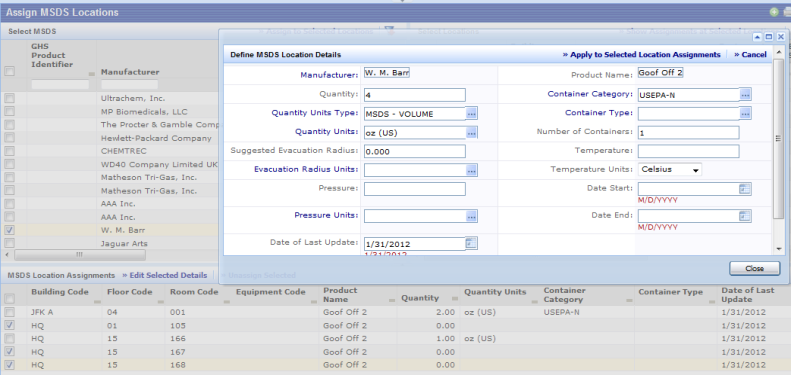
Task: Uncheck the HQ room 168 assignment checkbox
Action: pos(9,364)
